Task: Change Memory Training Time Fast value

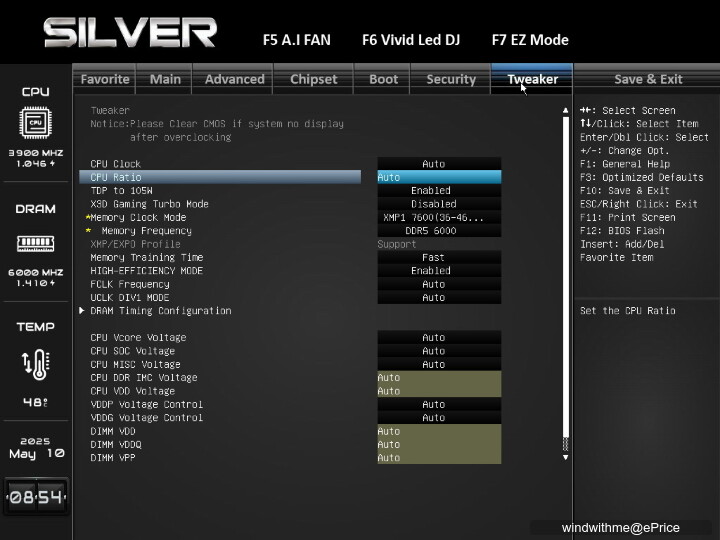Action: click(439, 257)
